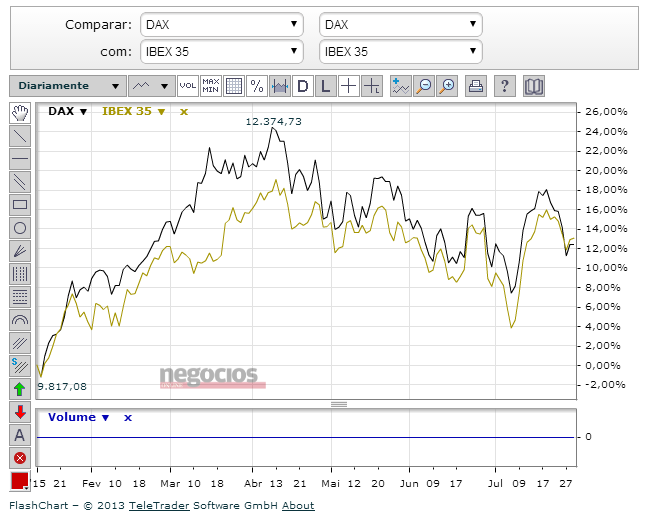Select the S speed lines tool
647x529 pixels.
point(20,366)
